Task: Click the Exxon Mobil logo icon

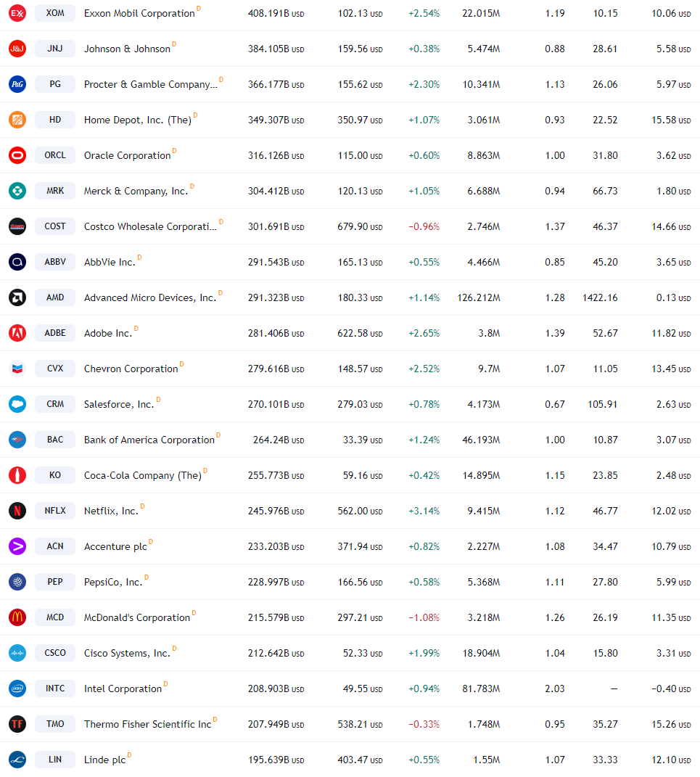Action: click(17, 13)
